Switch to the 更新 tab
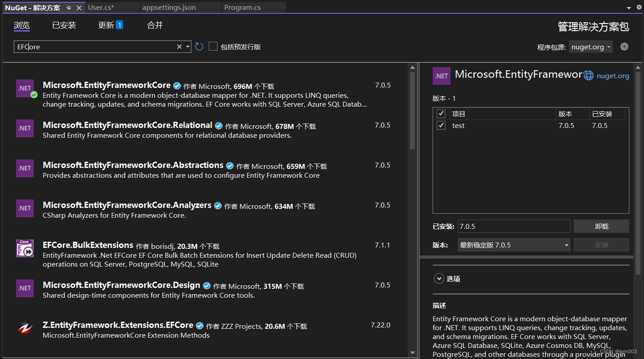Viewport: 644px width, 359px height. click(x=106, y=25)
